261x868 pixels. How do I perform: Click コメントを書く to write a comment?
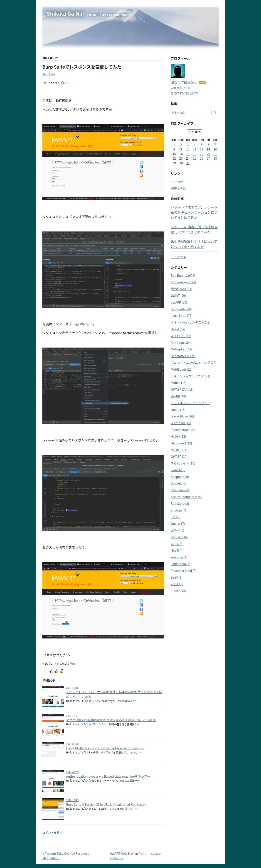(52, 832)
